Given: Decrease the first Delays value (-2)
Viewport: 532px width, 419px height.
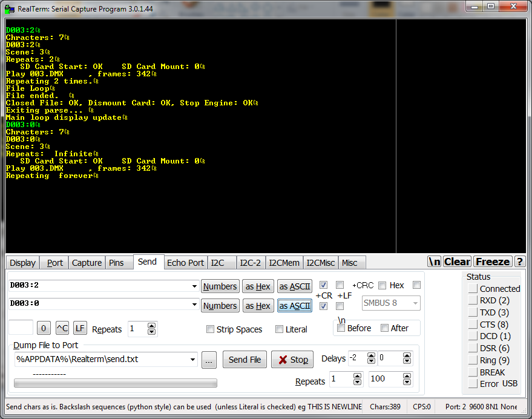Looking at the screenshot, I should pos(371,361).
